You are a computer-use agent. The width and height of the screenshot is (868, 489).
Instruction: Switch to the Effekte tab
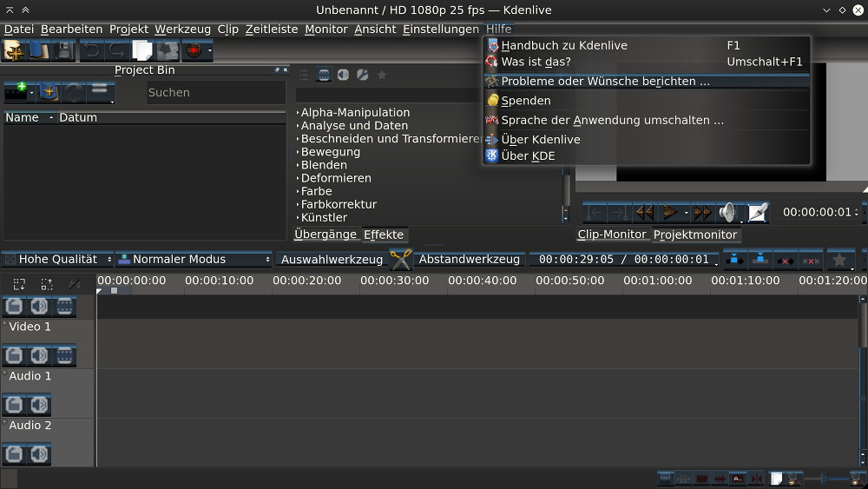pyautogui.click(x=384, y=235)
